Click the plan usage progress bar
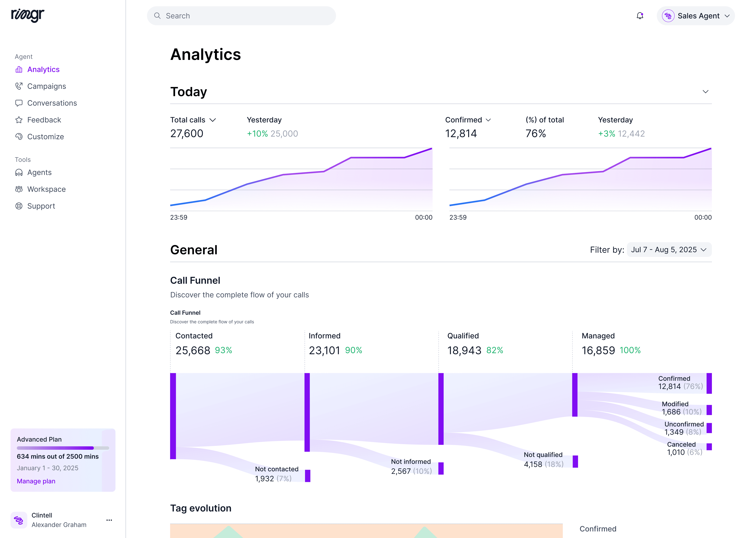 click(63, 448)
